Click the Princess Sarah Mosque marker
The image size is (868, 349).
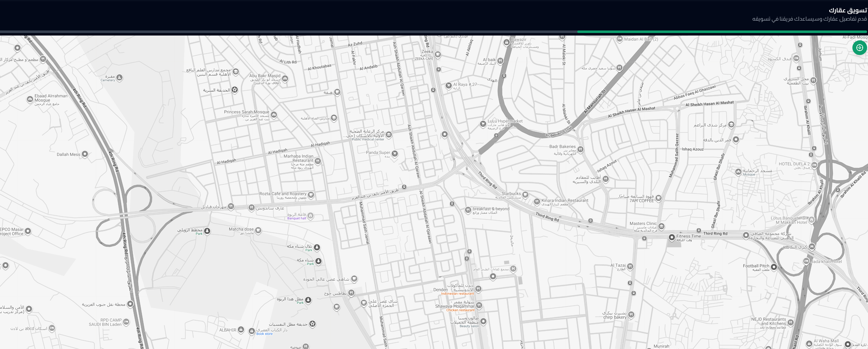(x=274, y=114)
